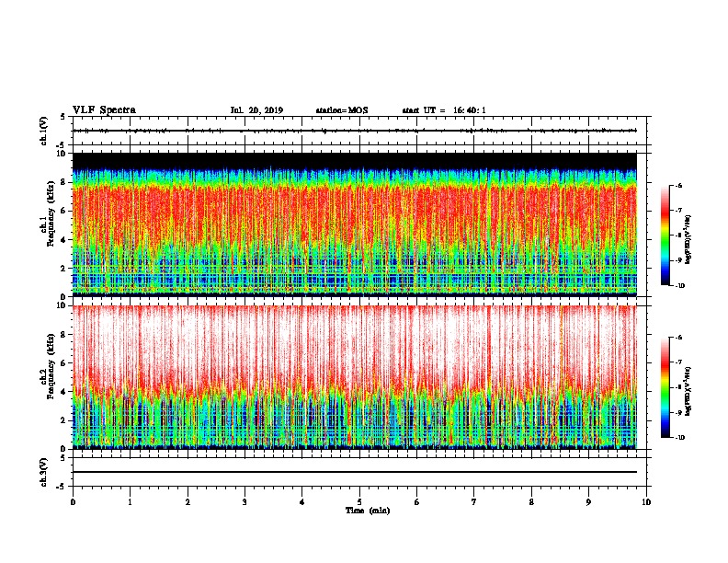Click time axis tick label "1"
This screenshot has width=728, height=563.
point(130,501)
